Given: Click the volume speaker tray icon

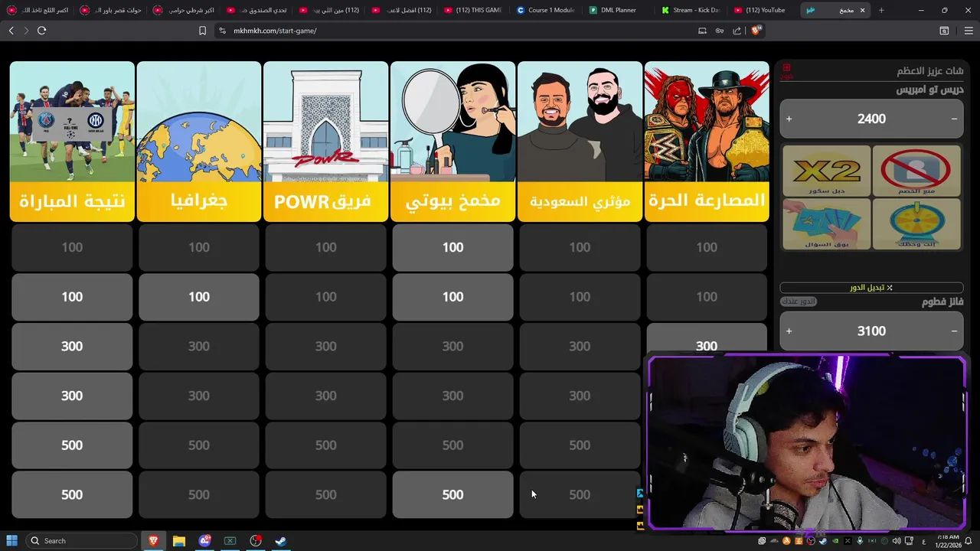Looking at the screenshot, I should 897,541.
